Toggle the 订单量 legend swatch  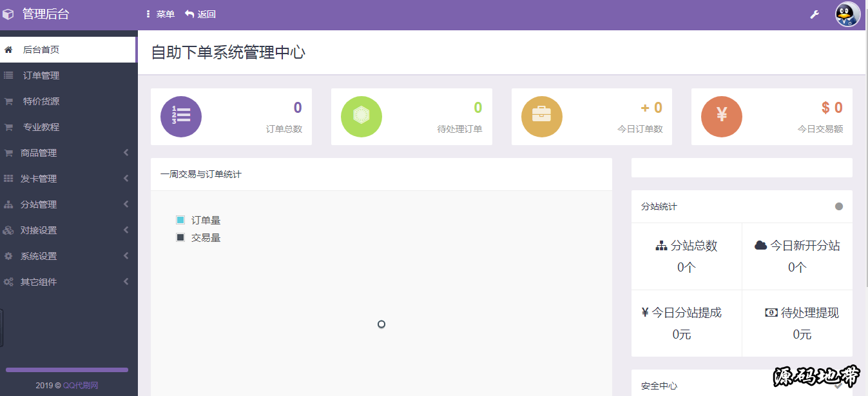[180, 220]
